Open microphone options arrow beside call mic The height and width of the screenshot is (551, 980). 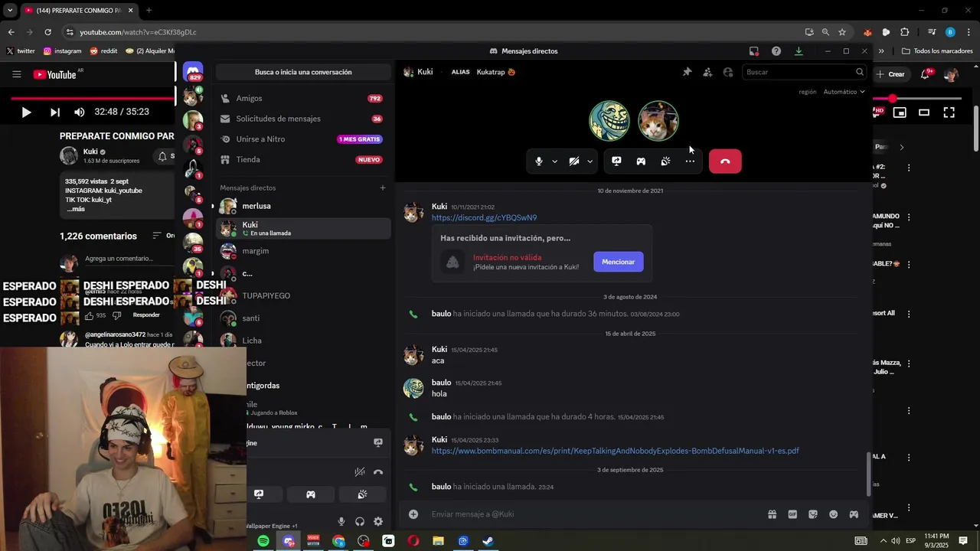554,161
